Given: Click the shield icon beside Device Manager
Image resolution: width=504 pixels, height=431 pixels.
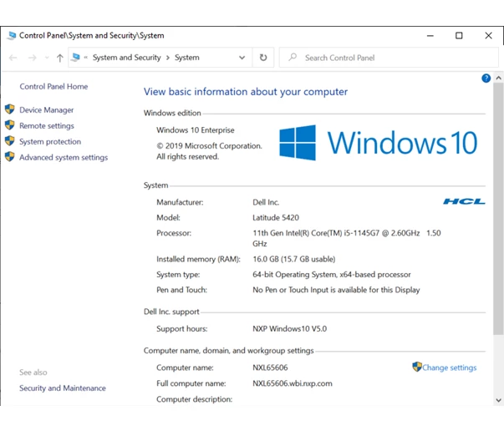Looking at the screenshot, I should 10,109.
